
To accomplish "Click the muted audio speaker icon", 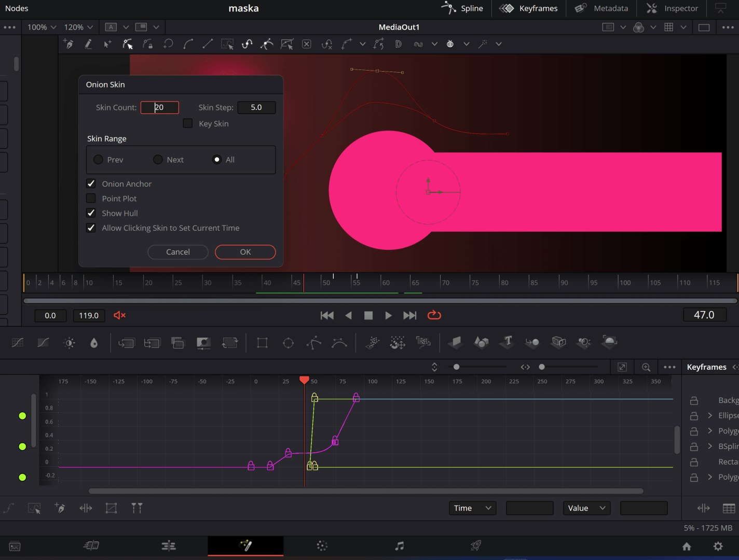I will [119, 315].
